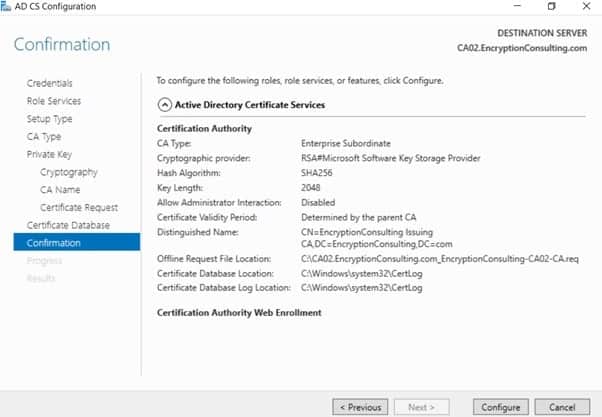
Task: Maximize the AD CS Configuration window
Action: [551, 7]
